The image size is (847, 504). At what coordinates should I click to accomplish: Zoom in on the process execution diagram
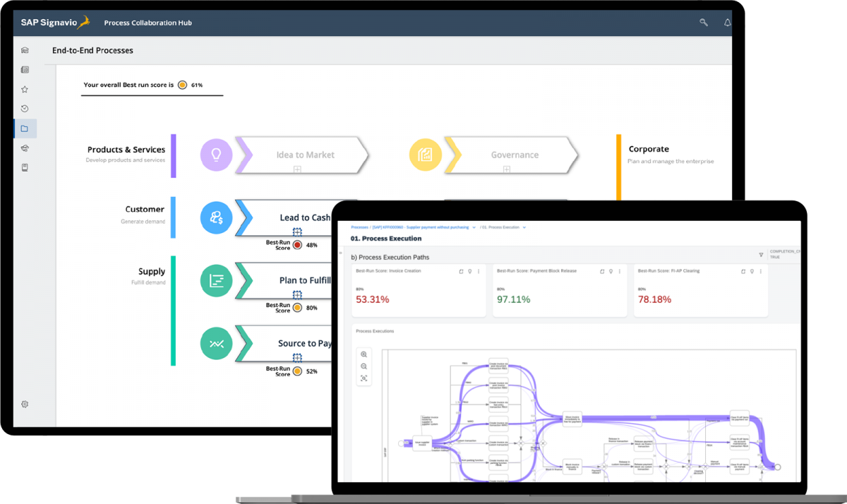point(364,354)
